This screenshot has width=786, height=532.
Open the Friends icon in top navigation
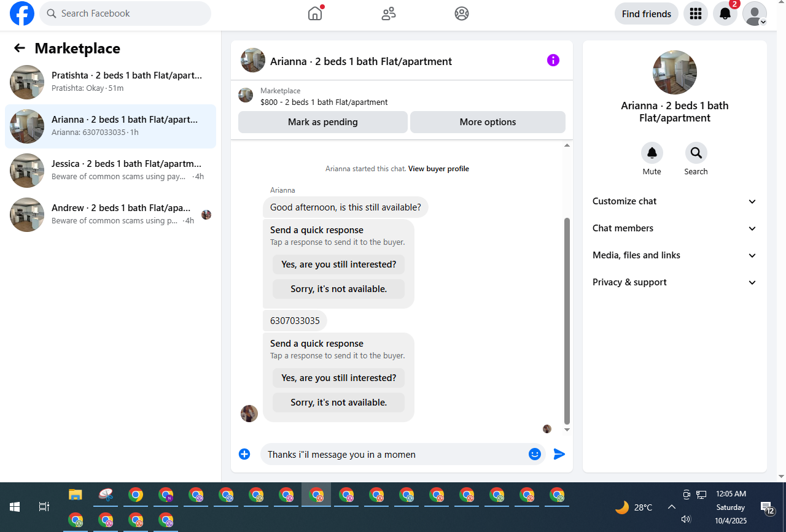389,13
